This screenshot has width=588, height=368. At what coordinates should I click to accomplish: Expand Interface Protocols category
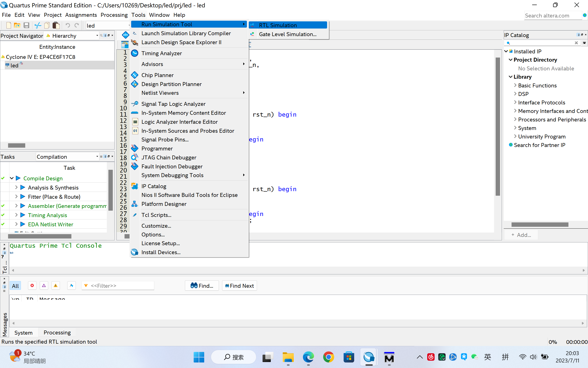click(515, 102)
